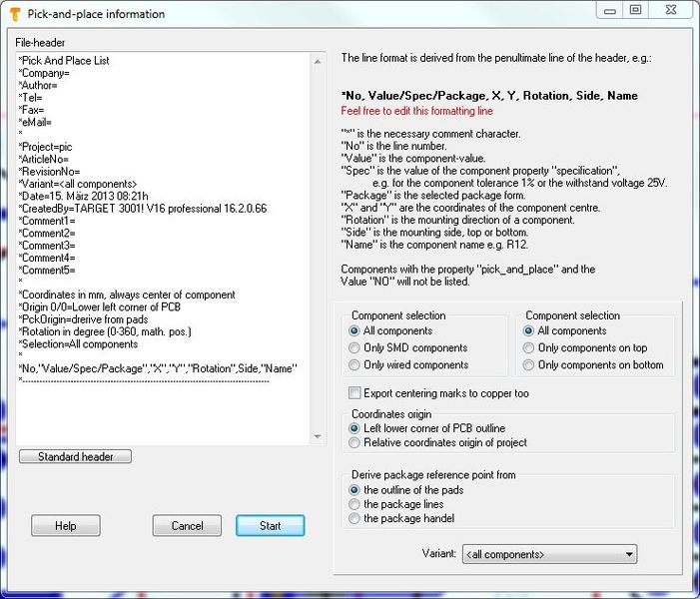Screen dimensions: 700x599
Task: Click the Start button
Action: (x=270, y=526)
